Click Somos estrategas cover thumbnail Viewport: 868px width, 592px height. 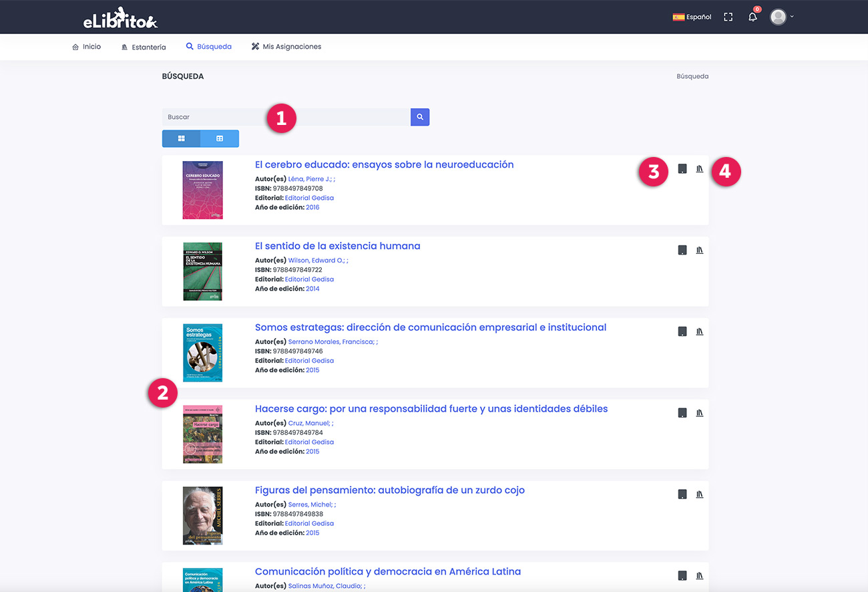pos(202,353)
